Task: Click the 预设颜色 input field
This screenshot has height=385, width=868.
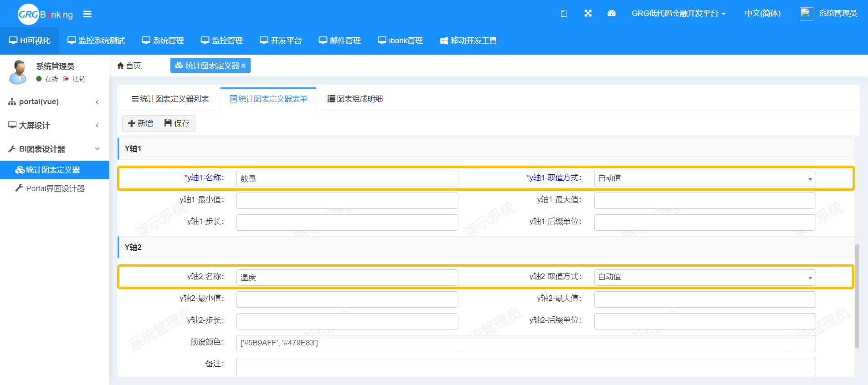Action: click(526, 343)
